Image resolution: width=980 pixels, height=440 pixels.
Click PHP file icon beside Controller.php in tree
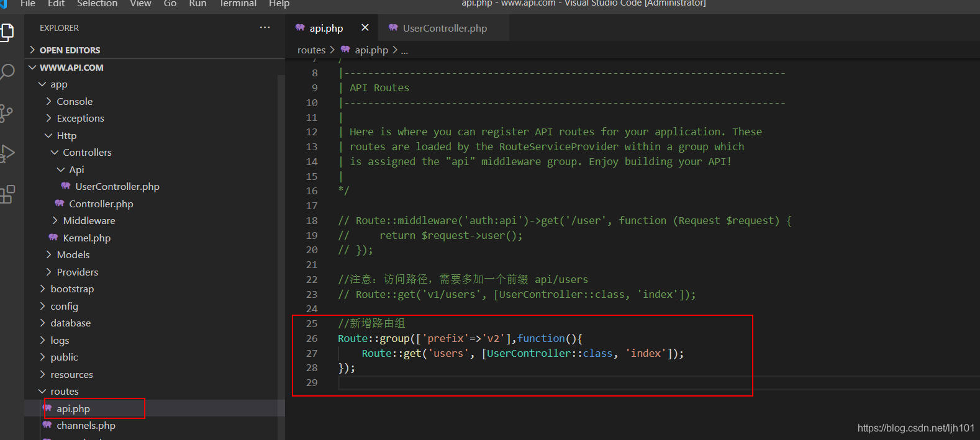click(x=59, y=204)
